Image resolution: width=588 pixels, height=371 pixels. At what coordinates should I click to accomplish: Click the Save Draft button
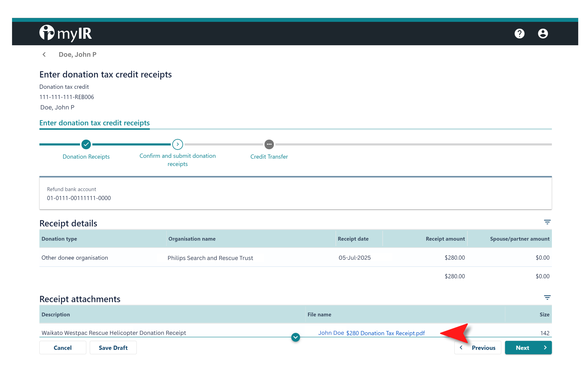(x=113, y=348)
